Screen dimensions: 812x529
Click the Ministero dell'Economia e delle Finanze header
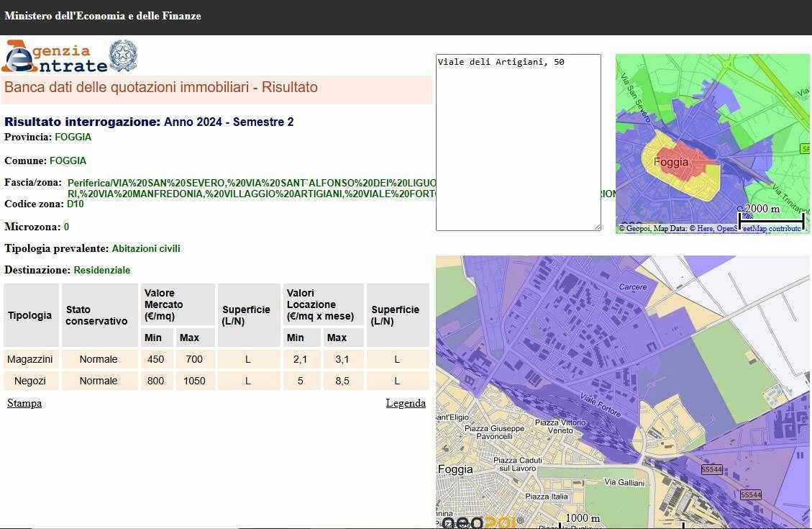click(103, 16)
